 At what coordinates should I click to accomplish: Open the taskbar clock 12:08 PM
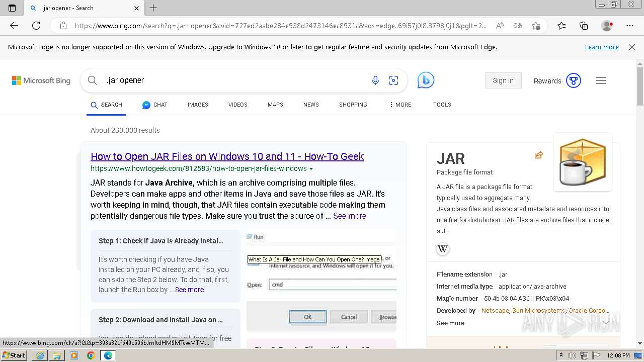click(x=618, y=355)
